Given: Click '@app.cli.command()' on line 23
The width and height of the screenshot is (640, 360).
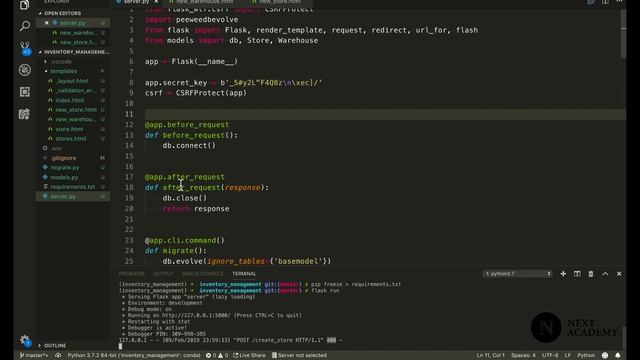Looking at the screenshot, I should click(x=184, y=240).
